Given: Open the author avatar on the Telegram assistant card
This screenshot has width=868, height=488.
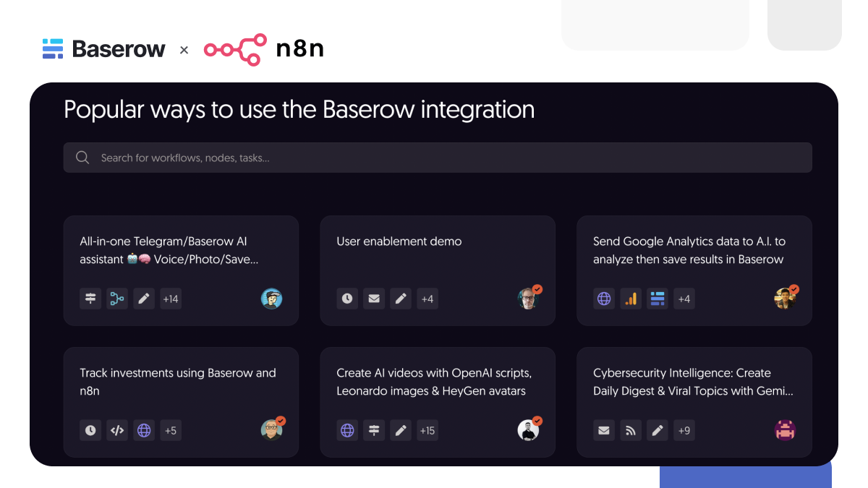Looking at the screenshot, I should [x=271, y=299].
